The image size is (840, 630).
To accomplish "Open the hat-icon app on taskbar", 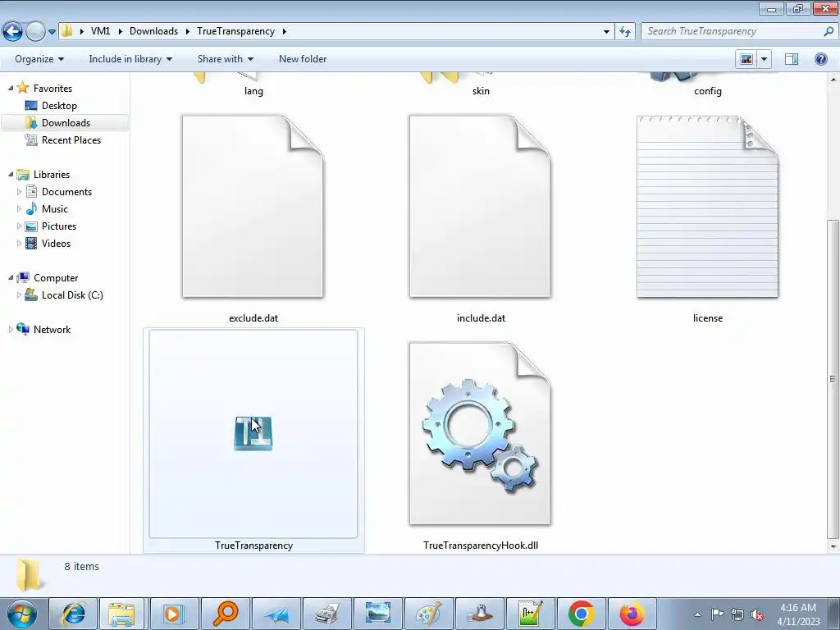I will [x=479, y=614].
